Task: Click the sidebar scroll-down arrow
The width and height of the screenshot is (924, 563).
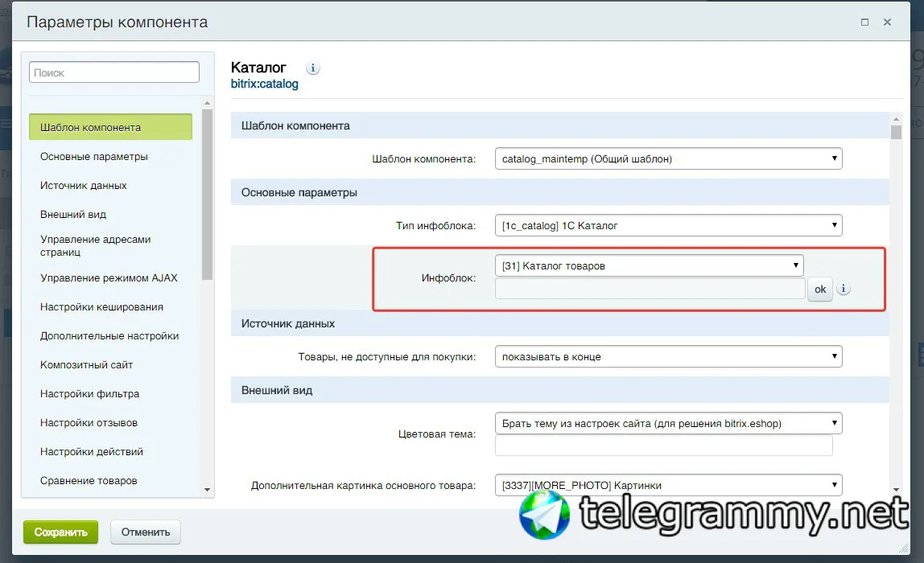Action: point(207,490)
